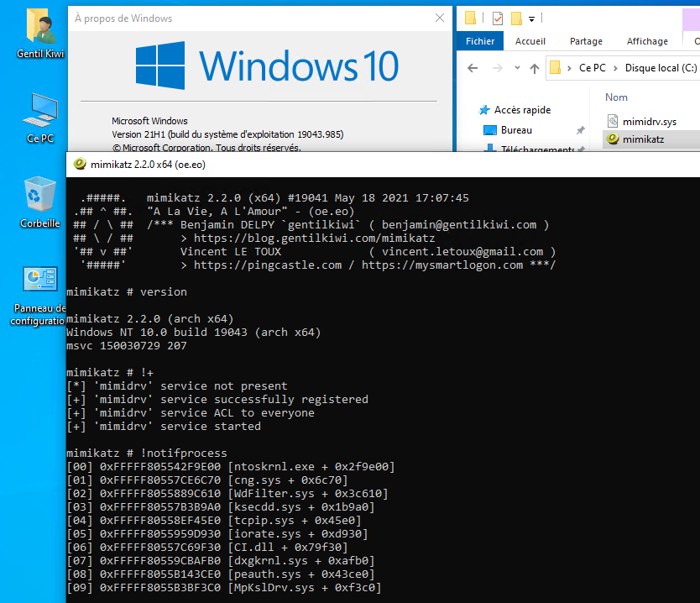Click the [02] WdFilter.sys callback row
700x603 pixels.
227,493
